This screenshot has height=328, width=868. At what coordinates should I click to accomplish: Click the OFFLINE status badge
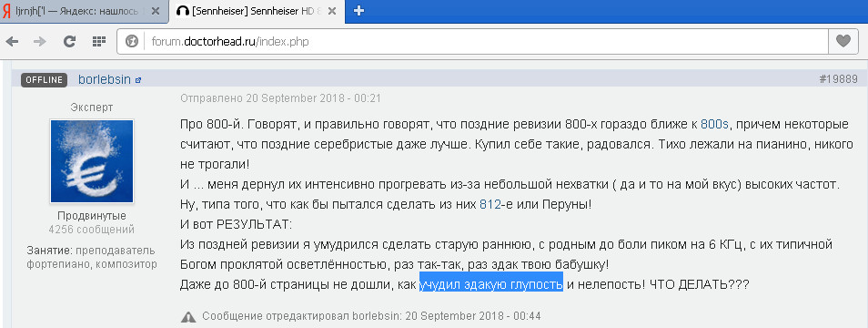45,80
